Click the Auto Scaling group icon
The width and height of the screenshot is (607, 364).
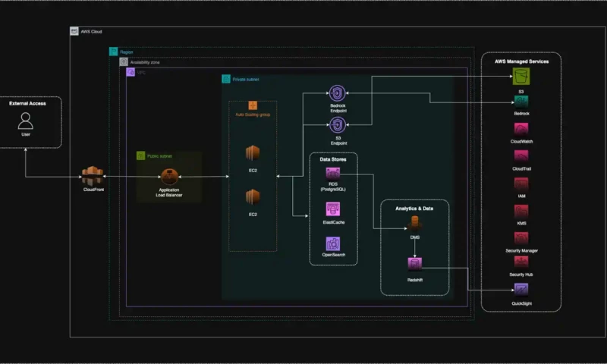[x=253, y=105]
